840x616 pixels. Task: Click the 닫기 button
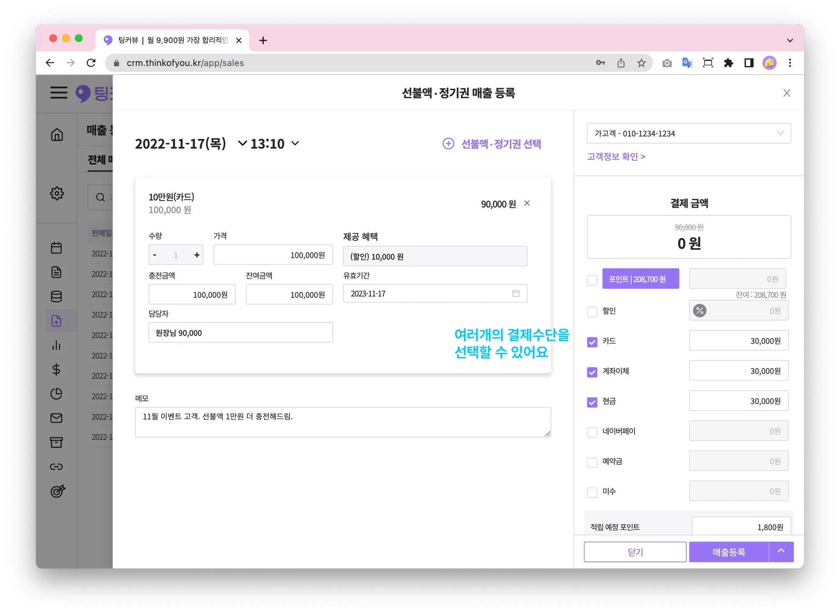click(635, 552)
